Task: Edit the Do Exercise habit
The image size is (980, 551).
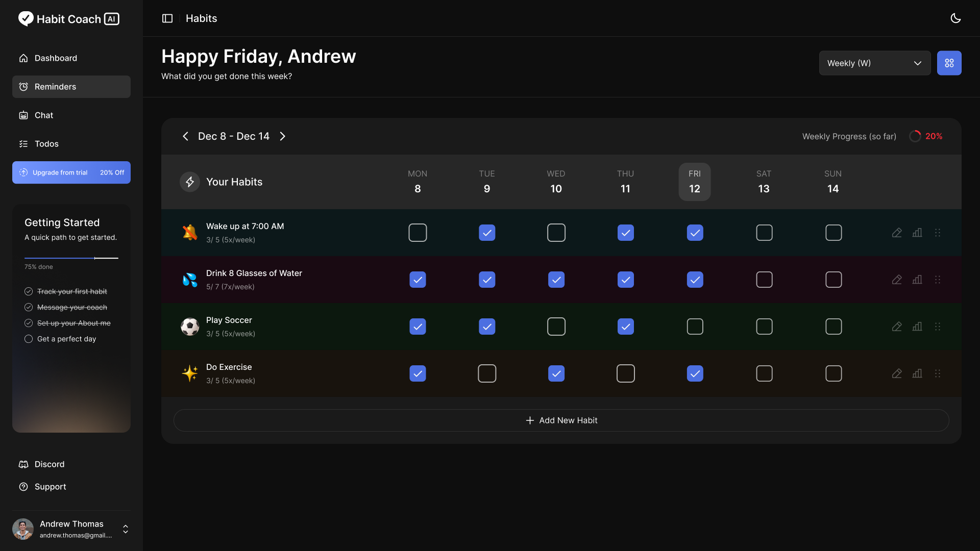Action: [x=896, y=373]
